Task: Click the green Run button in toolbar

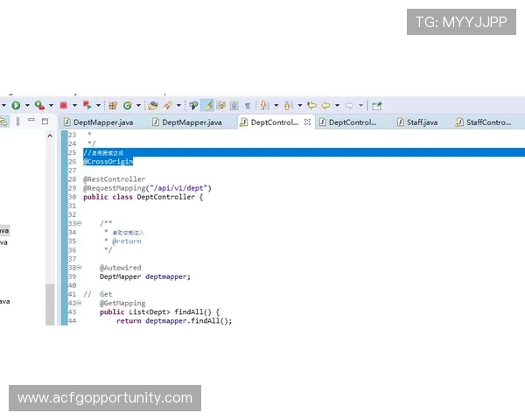Action: 16,105
